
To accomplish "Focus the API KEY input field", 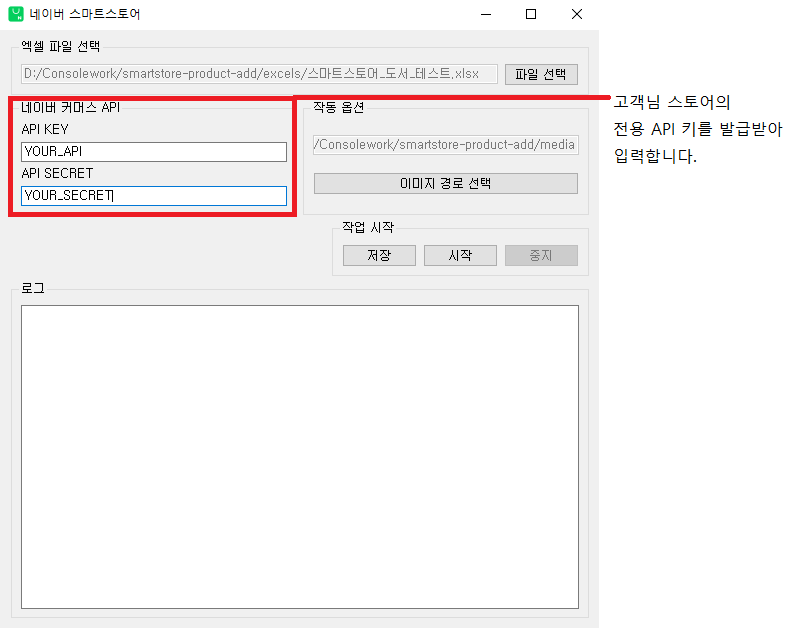I will click(153, 152).
